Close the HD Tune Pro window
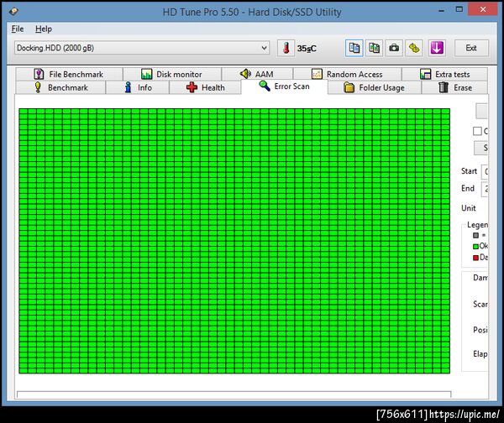 point(483,9)
